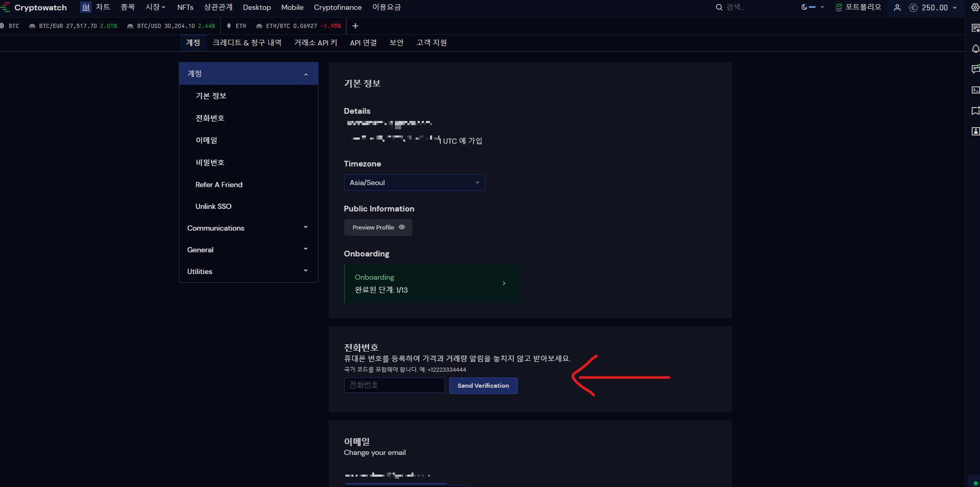Switch to 보안 tab
The height and width of the screenshot is (487, 980).
pyautogui.click(x=396, y=43)
